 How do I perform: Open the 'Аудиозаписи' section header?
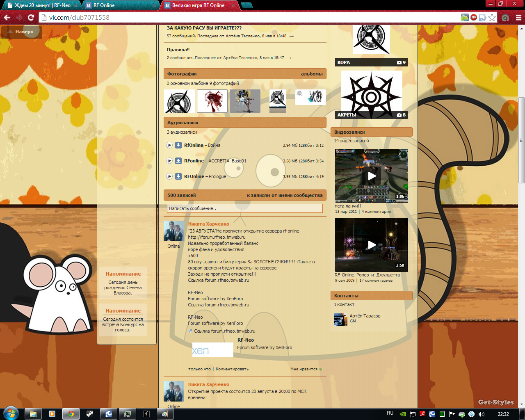[183, 123]
